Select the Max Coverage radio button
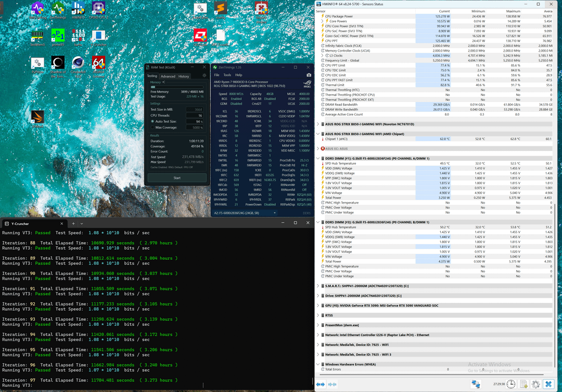Screen dimensions: 562x392 (152, 128)
